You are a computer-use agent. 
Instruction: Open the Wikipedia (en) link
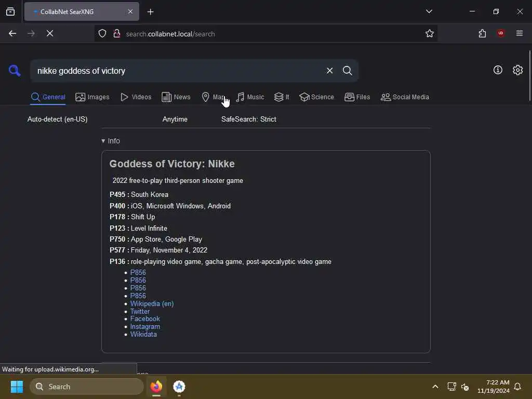click(152, 303)
